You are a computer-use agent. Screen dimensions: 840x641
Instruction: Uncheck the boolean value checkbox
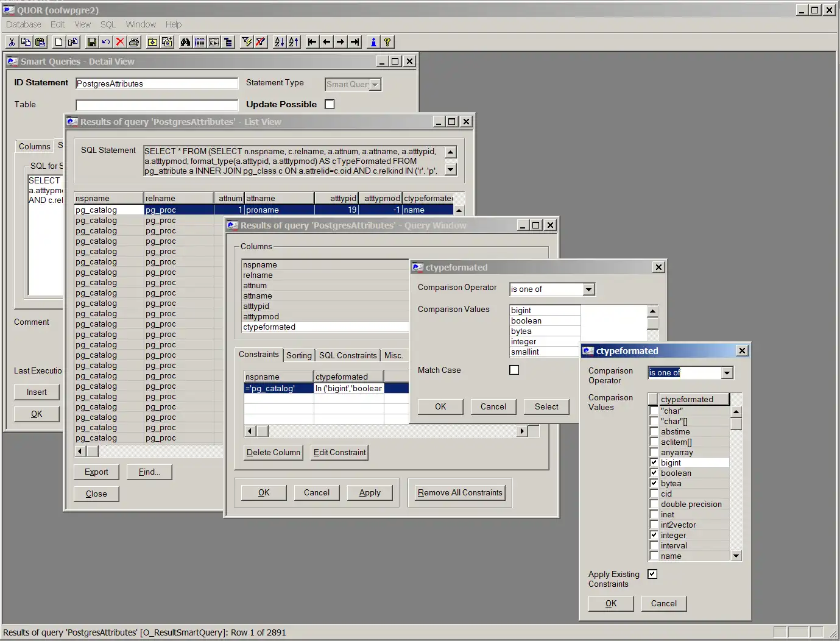tap(654, 473)
